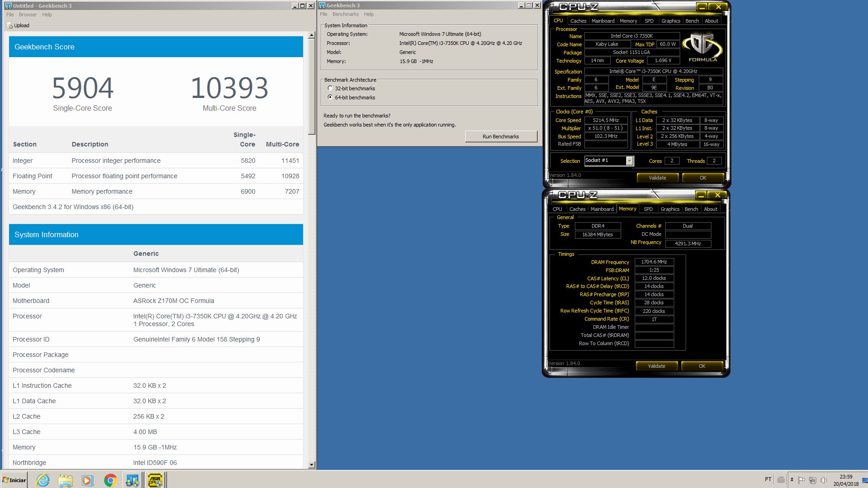
Task: Click Core Voltage field 1.696 V
Action: (663, 60)
